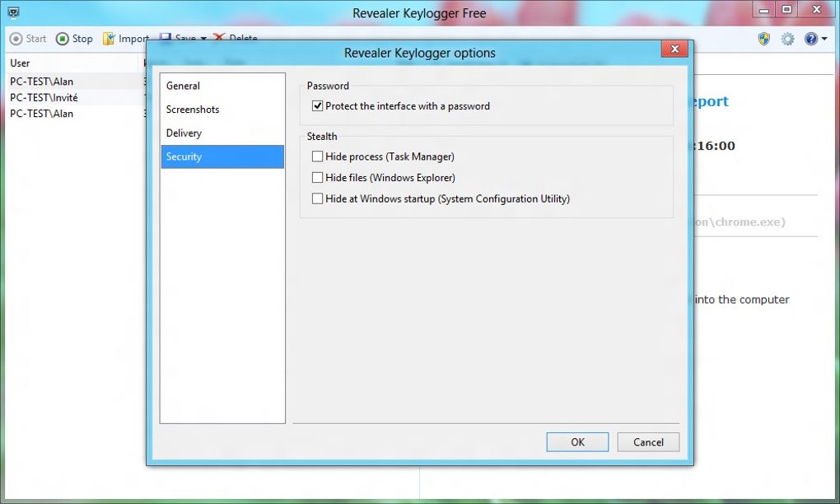The width and height of the screenshot is (840, 504).
Task: Click Cancel in the options dialog
Action: coord(648,442)
